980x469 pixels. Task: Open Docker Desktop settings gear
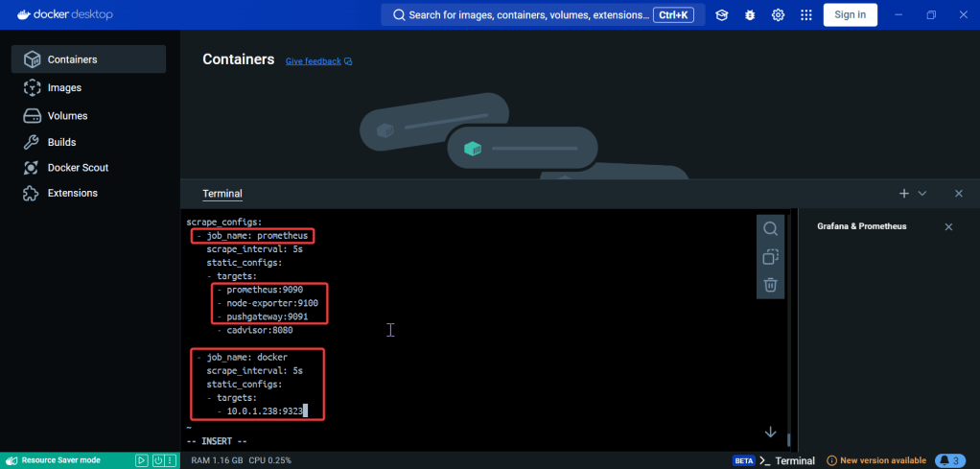pos(779,14)
